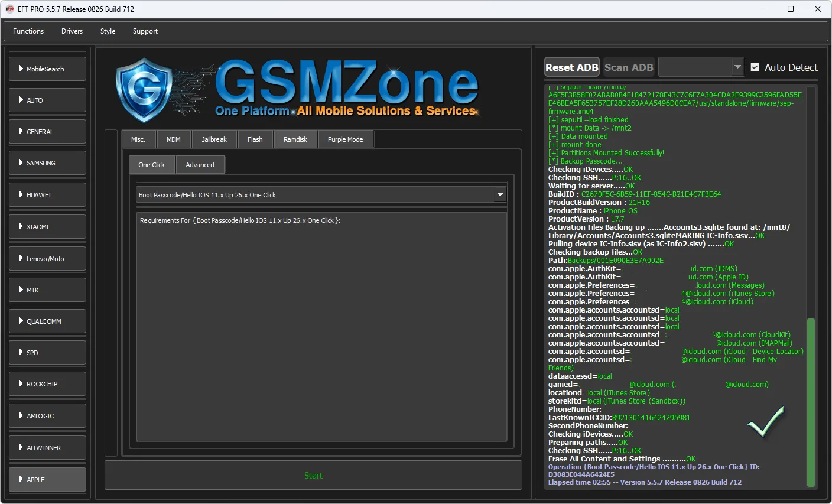Click the locationd=local iTunes Store line
Viewport: 832px width, 504px height.
599,393
